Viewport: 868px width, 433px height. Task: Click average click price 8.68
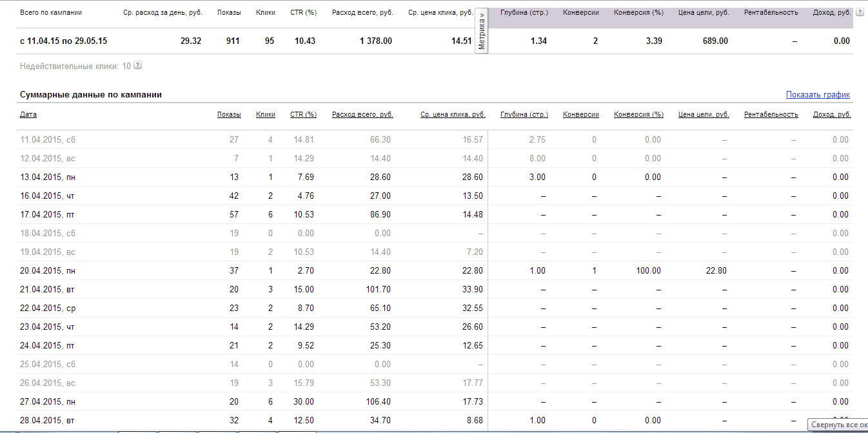click(x=475, y=421)
